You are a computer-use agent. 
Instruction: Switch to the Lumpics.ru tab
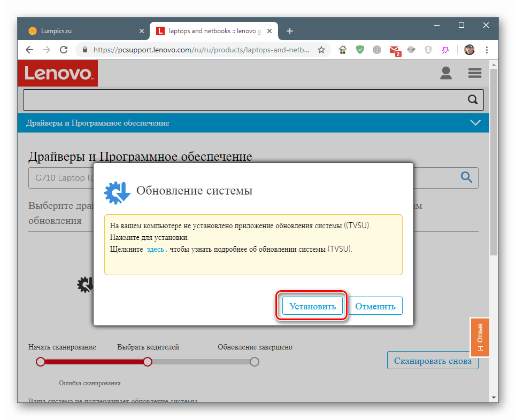[x=86, y=31]
